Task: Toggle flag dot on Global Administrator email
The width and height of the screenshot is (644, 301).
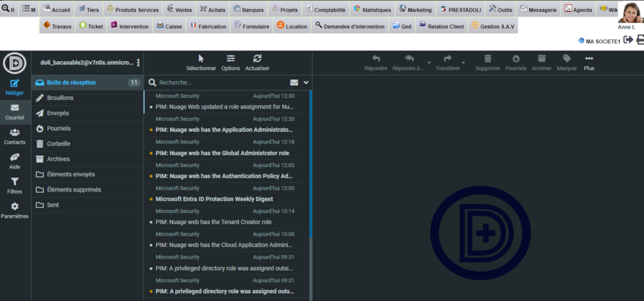Action: (150, 153)
